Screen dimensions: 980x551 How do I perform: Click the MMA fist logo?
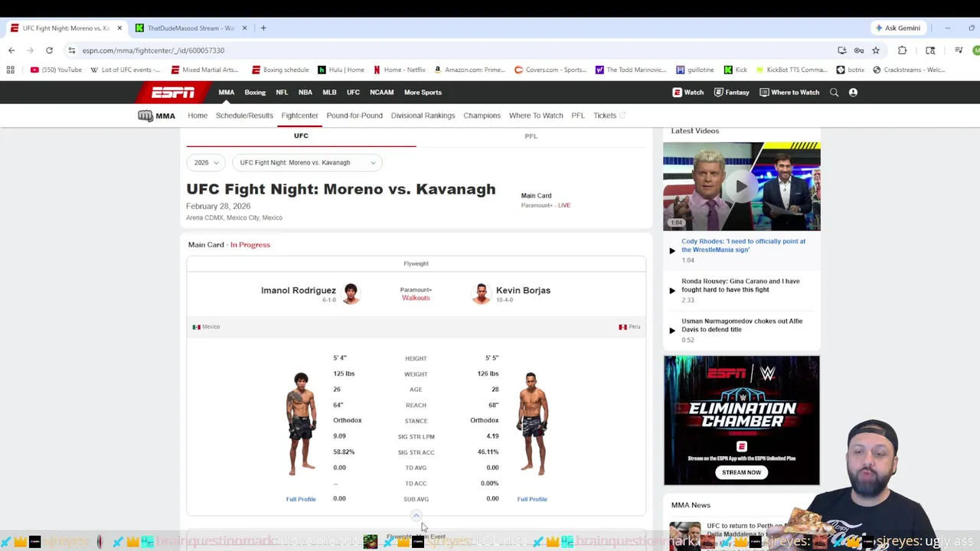[156, 116]
